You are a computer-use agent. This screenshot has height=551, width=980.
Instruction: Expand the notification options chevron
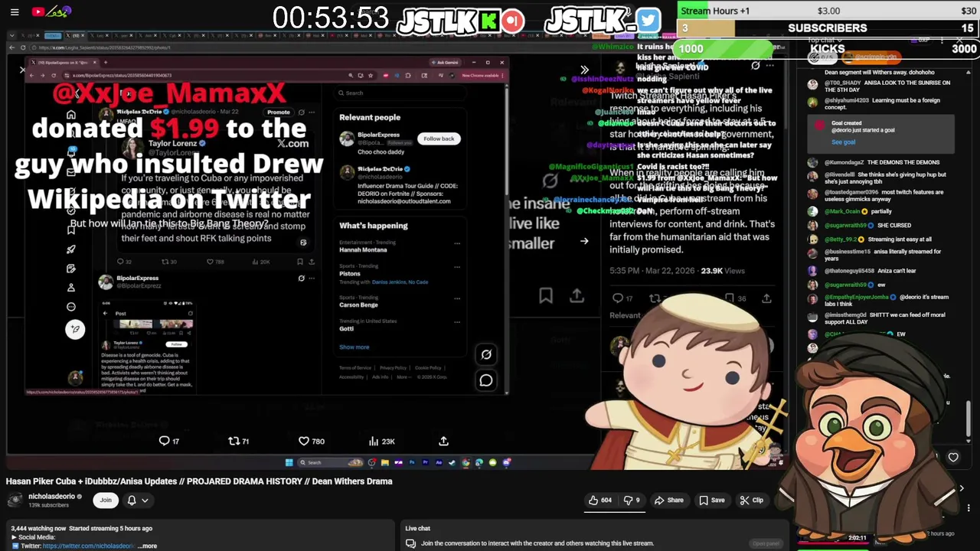point(145,500)
